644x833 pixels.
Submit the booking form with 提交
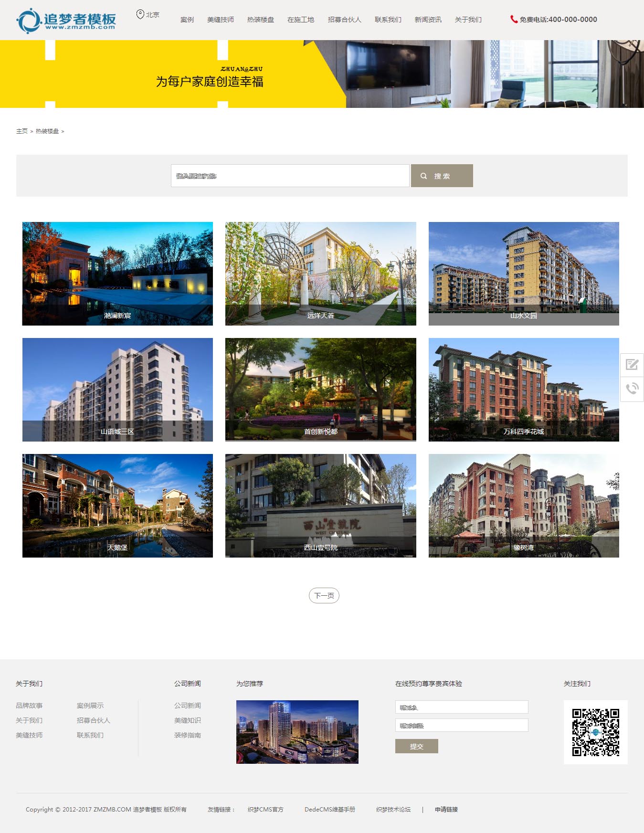416,747
